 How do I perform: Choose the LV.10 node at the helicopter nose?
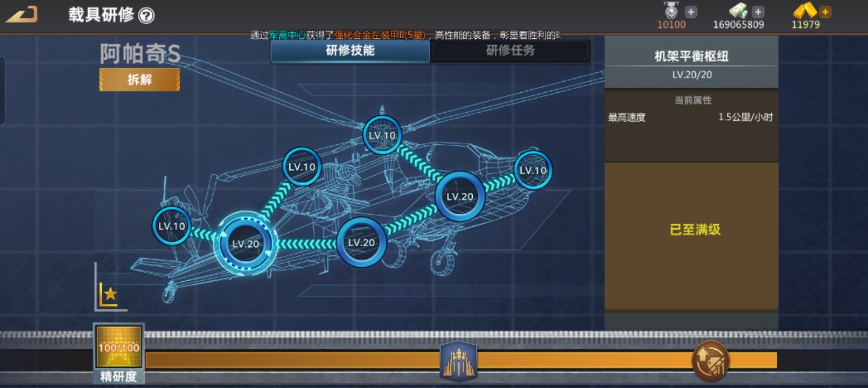[x=533, y=171]
